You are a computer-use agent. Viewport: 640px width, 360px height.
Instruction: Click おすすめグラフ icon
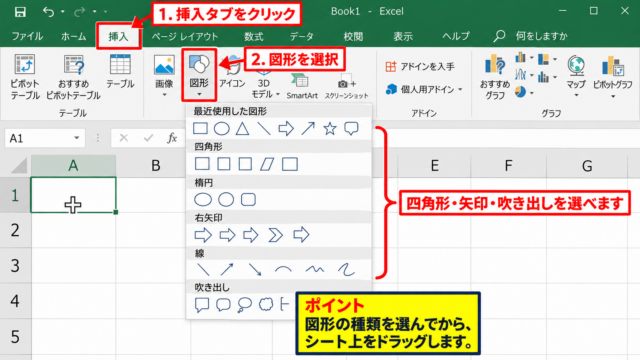coord(495,78)
